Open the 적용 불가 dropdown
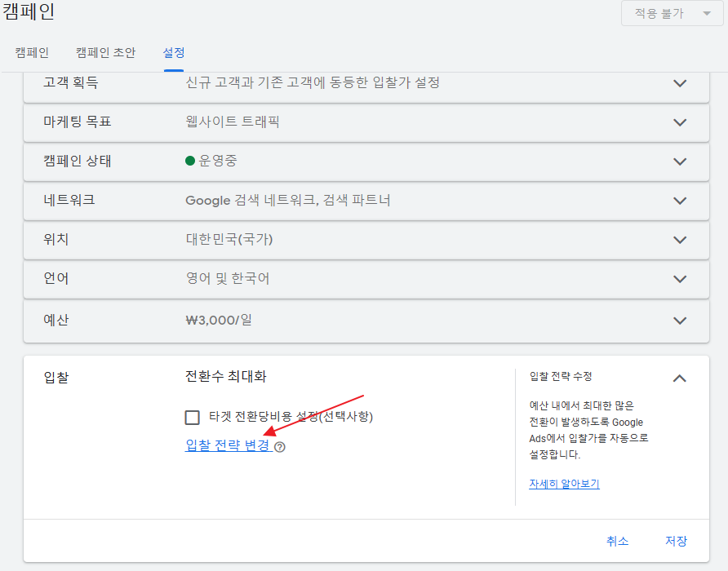 pos(672,14)
